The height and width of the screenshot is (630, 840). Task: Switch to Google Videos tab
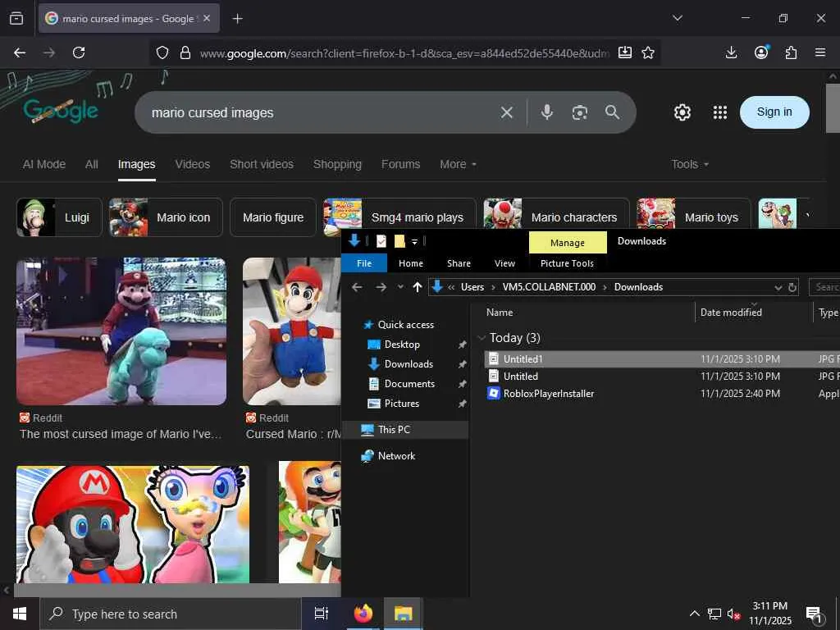192,164
